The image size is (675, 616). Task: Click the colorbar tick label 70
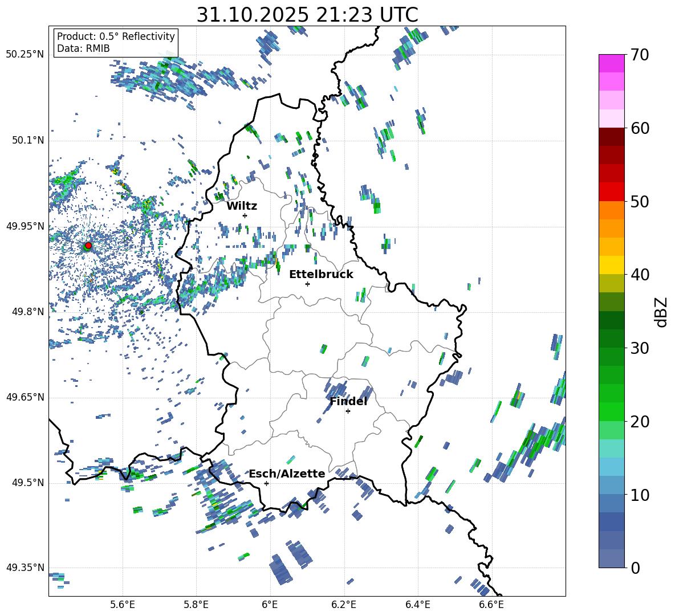coord(640,55)
